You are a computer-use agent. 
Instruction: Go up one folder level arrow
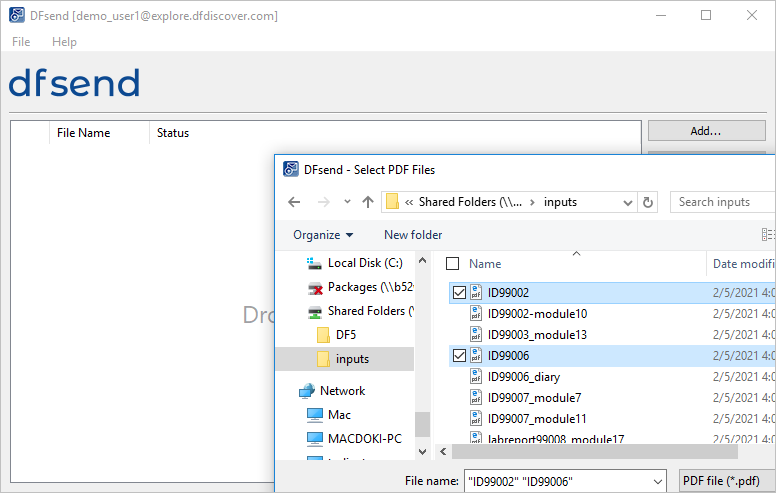[x=367, y=202]
